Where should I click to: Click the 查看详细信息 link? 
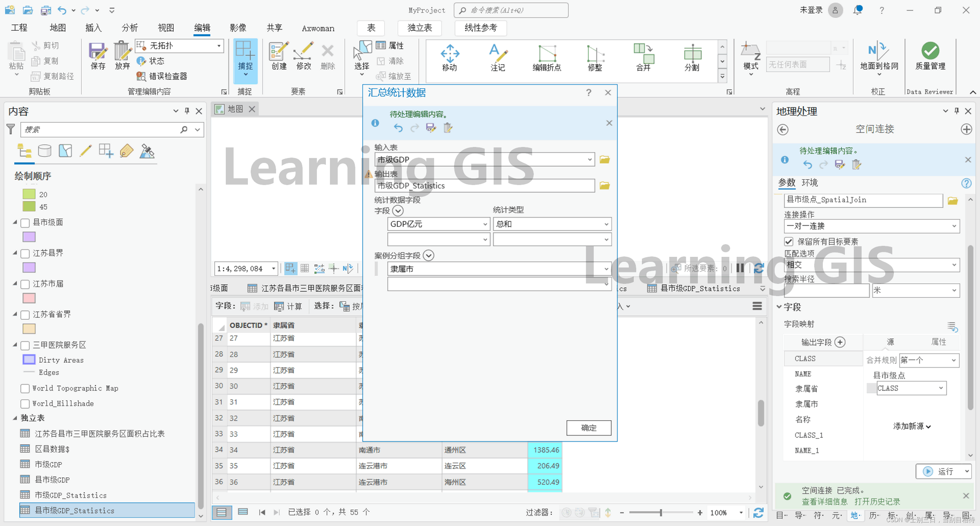825,501
